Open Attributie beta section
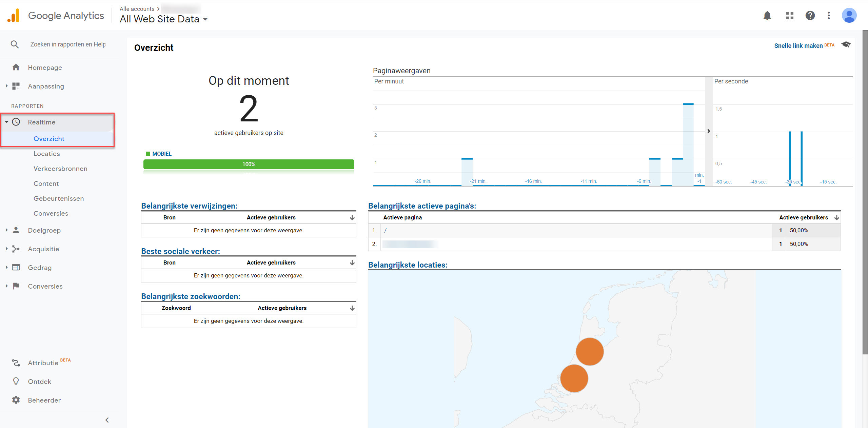 coord(43,363)
